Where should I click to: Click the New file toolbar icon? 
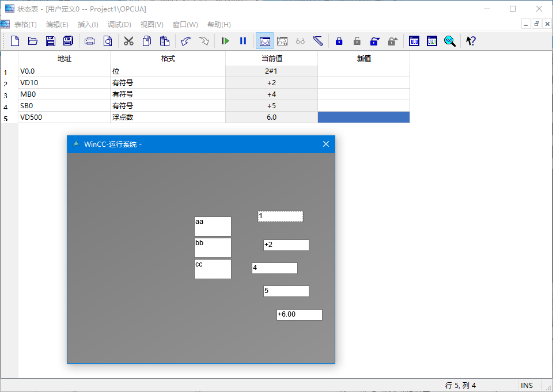pos(15,41)
